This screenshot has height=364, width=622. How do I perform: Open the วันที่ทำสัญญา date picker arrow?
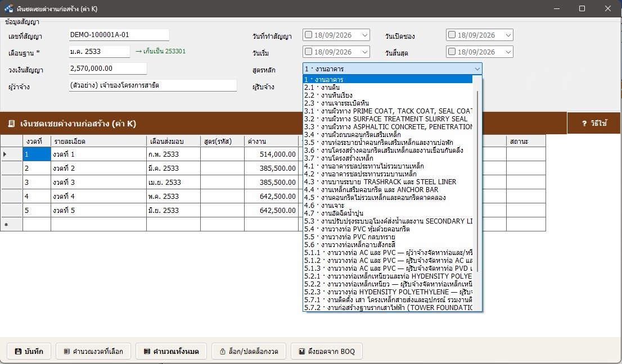coord(365,35)
